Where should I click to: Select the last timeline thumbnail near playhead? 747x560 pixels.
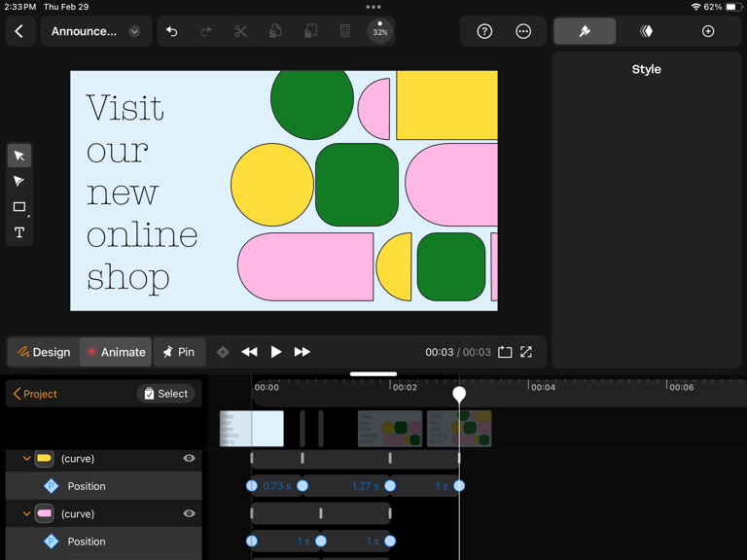[459, 429]
